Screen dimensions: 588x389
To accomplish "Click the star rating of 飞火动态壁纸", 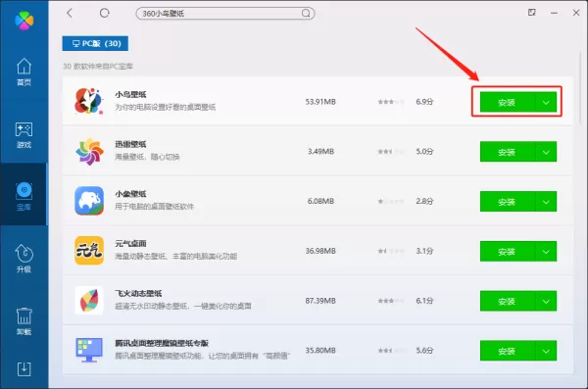I will click(391, 301).
